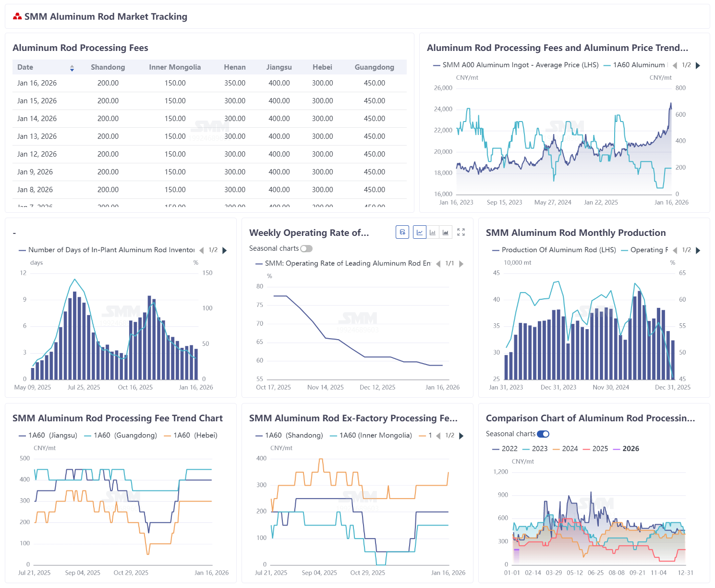Switch Weekly Operating Rate to line chart view

(420, 233)
